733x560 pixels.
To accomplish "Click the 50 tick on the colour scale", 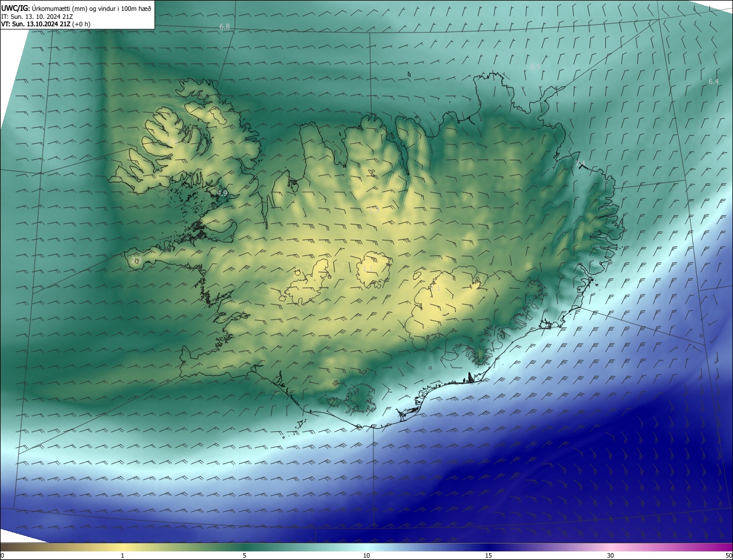I will (728, 556).
